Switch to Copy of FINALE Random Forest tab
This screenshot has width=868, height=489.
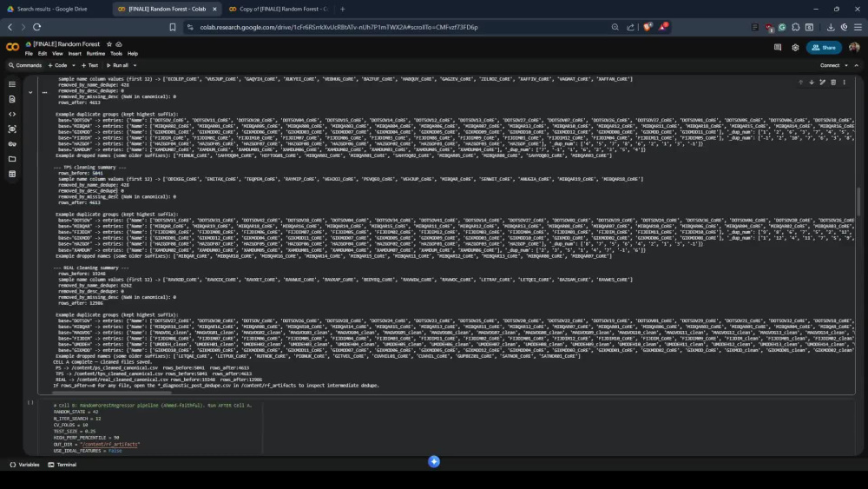coord(278,9)
